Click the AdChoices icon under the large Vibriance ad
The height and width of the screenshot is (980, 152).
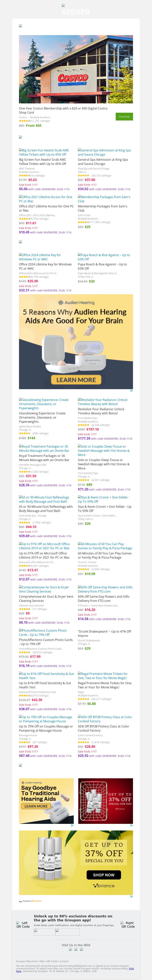[131, 896]
